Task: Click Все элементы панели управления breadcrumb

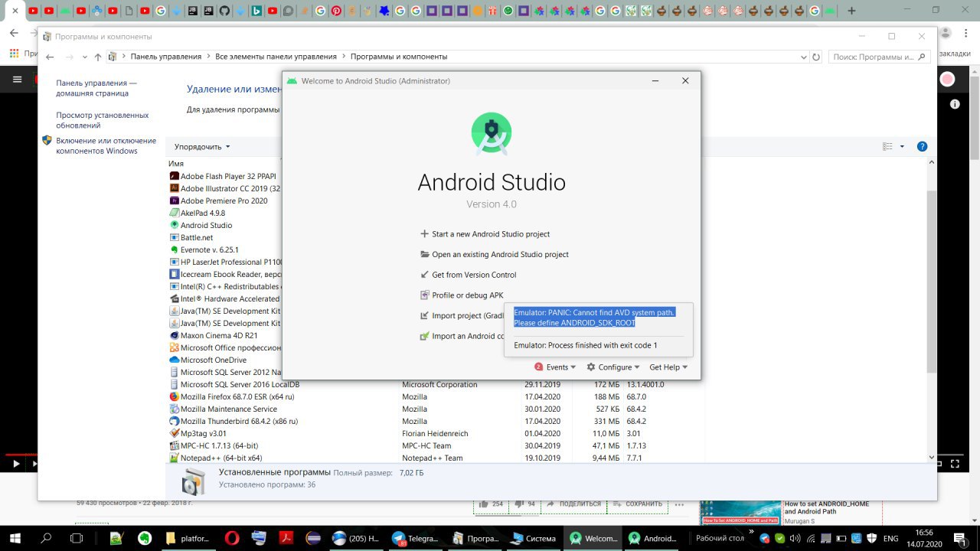Action: pyautogui.click(x=276, y=57)
